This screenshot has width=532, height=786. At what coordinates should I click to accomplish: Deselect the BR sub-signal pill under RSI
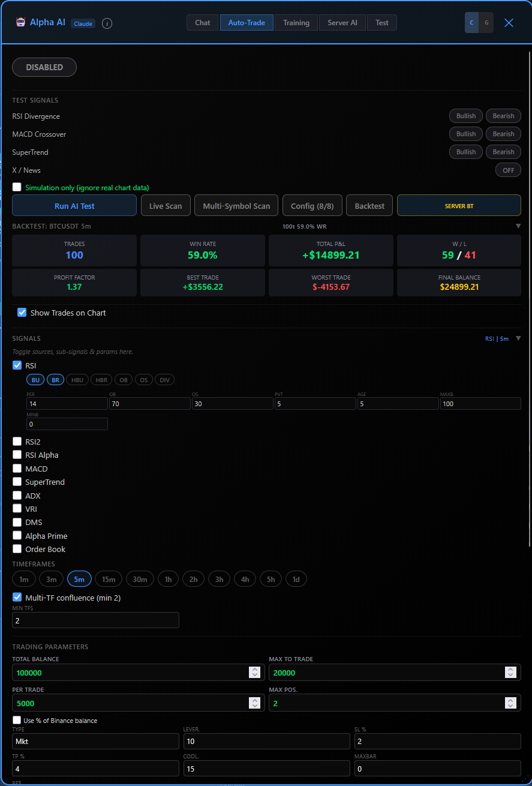click(x=55, y=379)
